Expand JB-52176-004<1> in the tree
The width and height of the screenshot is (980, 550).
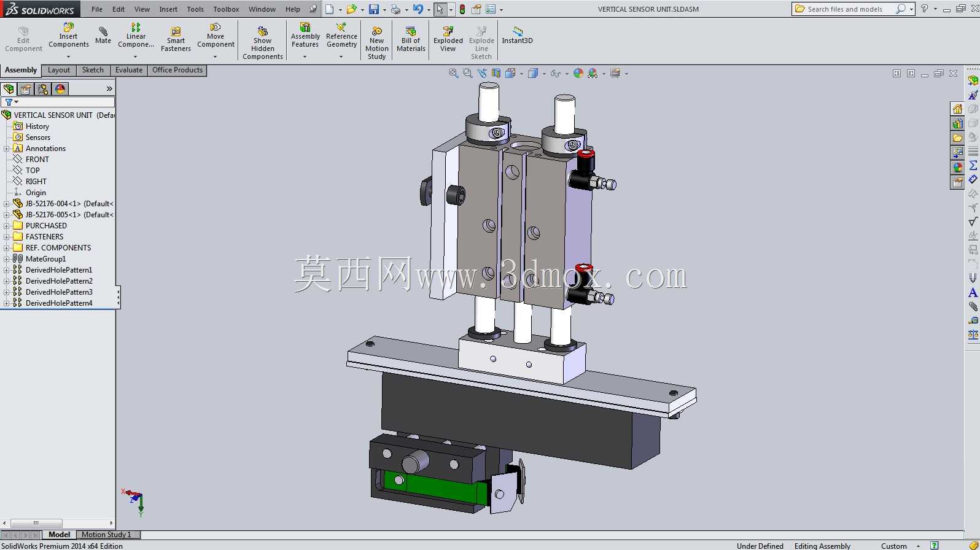coord(6,204)
